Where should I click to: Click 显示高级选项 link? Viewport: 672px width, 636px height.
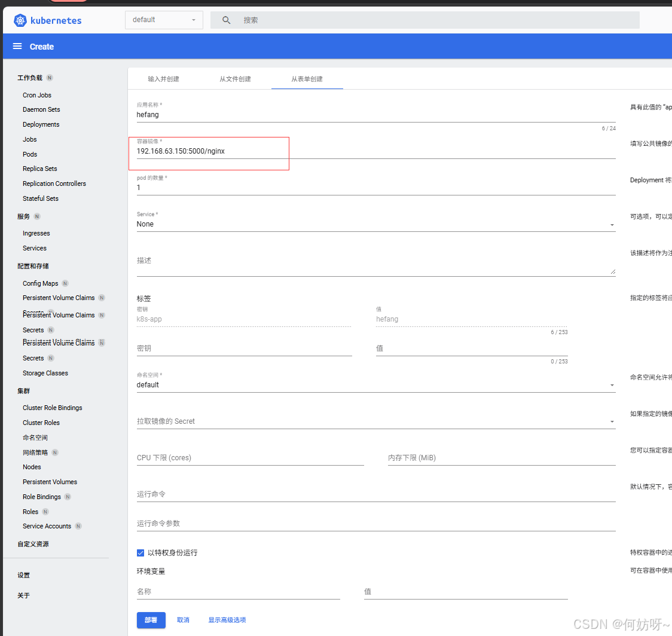point(227,620)
